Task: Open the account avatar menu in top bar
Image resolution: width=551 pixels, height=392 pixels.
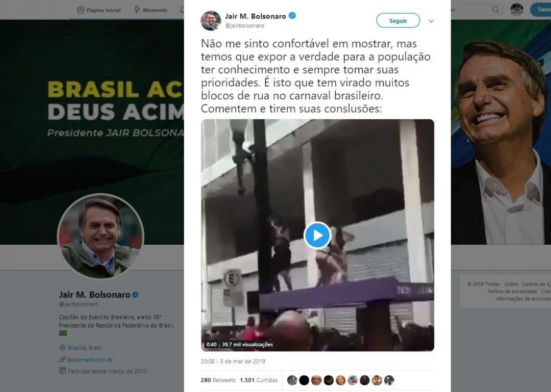Action: click(x=517, y=10)
